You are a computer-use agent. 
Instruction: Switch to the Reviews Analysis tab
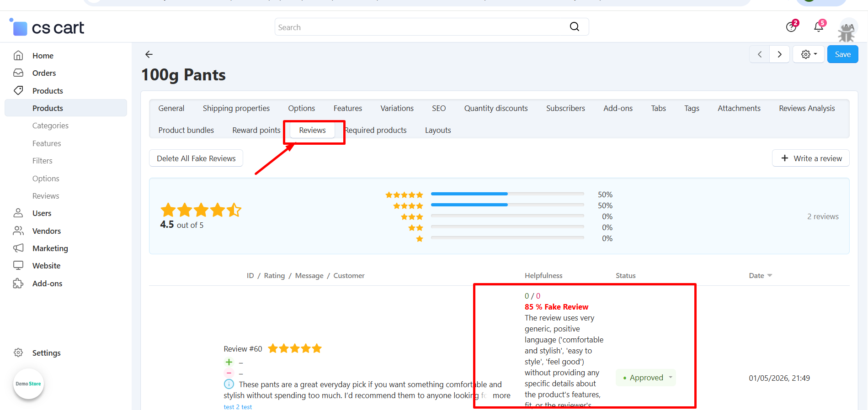click(807, 108)
